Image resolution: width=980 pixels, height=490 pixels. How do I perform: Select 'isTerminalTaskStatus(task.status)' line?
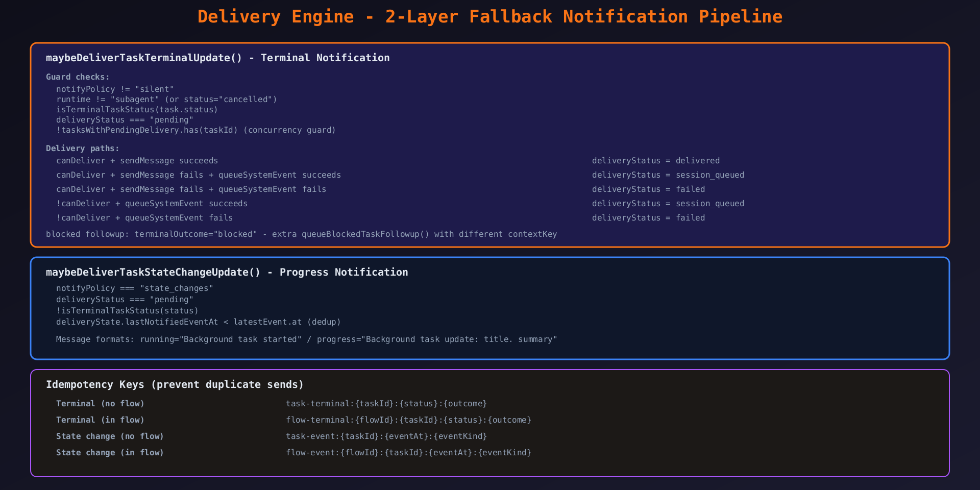pyautogui.click(x=137, y=109)
